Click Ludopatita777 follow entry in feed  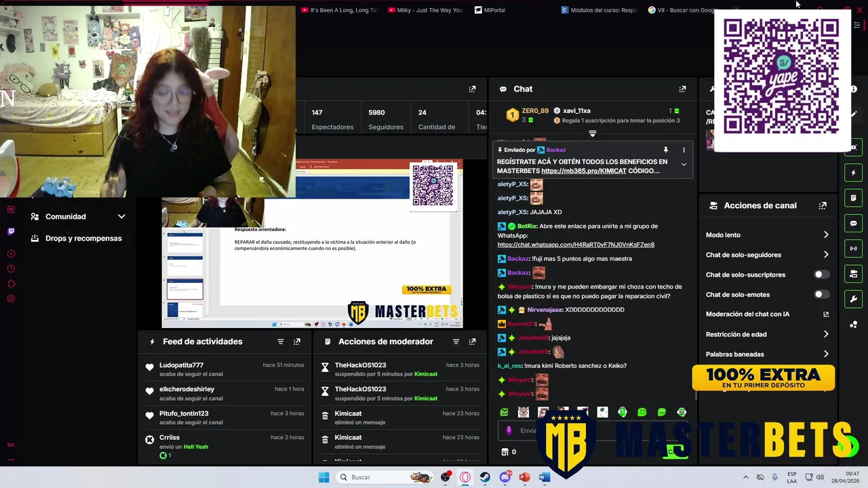click(225, 369)
